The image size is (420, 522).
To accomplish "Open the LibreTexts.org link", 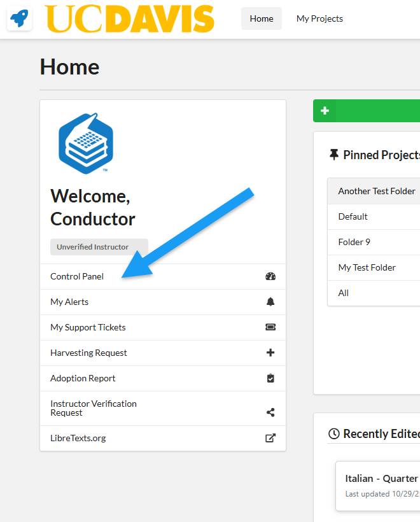I will 163,439.
